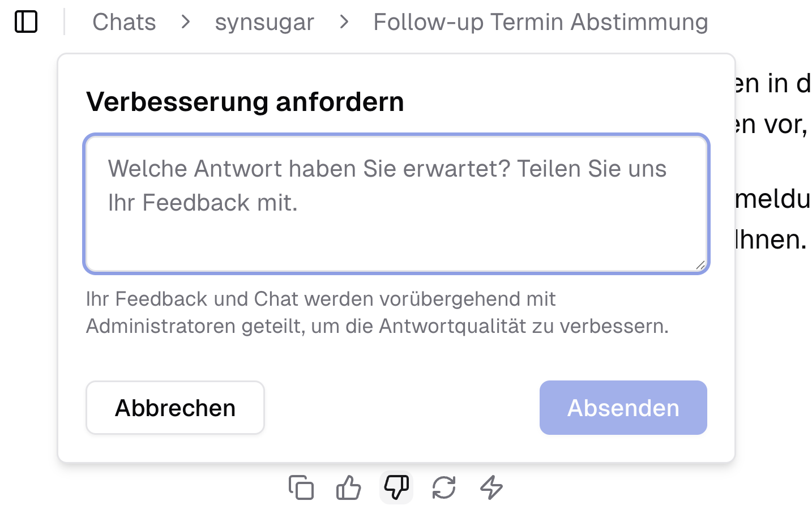
Task: Click the chevron between Chats and synsugar
Action: pos(185,23)
